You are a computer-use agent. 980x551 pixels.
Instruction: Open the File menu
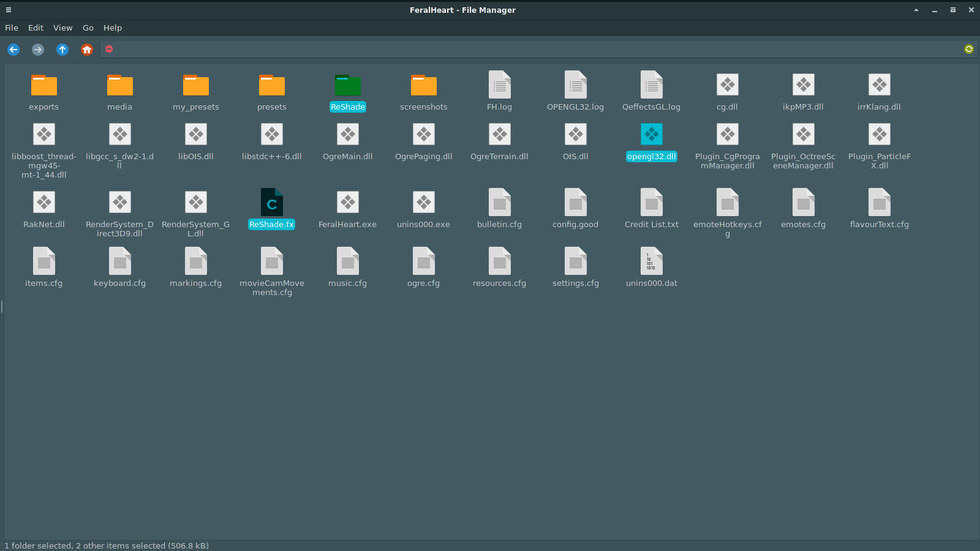pos(12,28)
